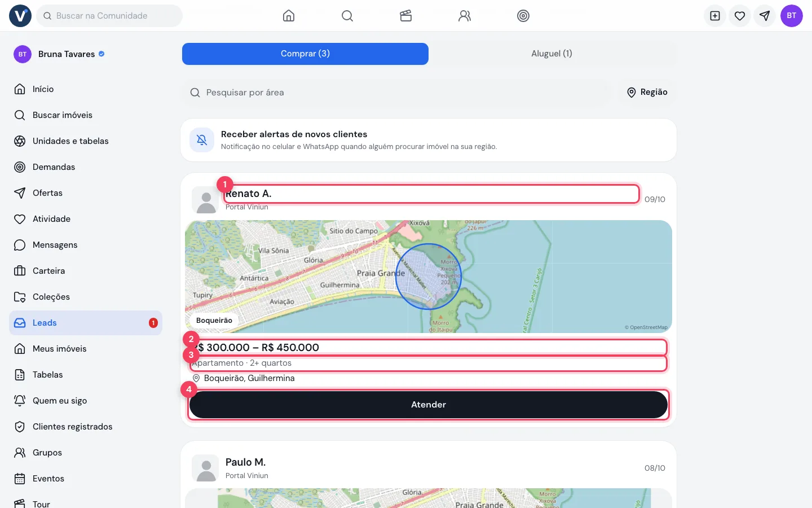
Task: Click Paulo M.'s avatar placeholder
Action: pyautogui.click(x=205, y=468)
